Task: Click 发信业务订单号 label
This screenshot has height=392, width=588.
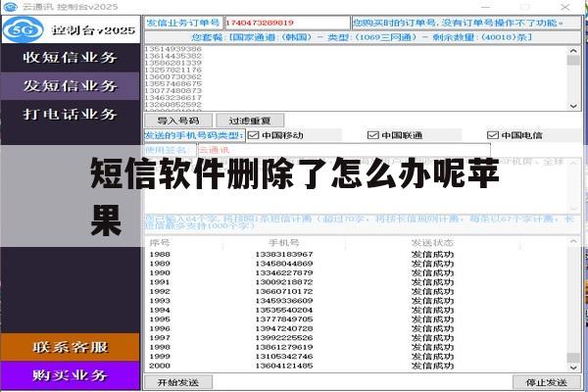Action: point(183,23)
